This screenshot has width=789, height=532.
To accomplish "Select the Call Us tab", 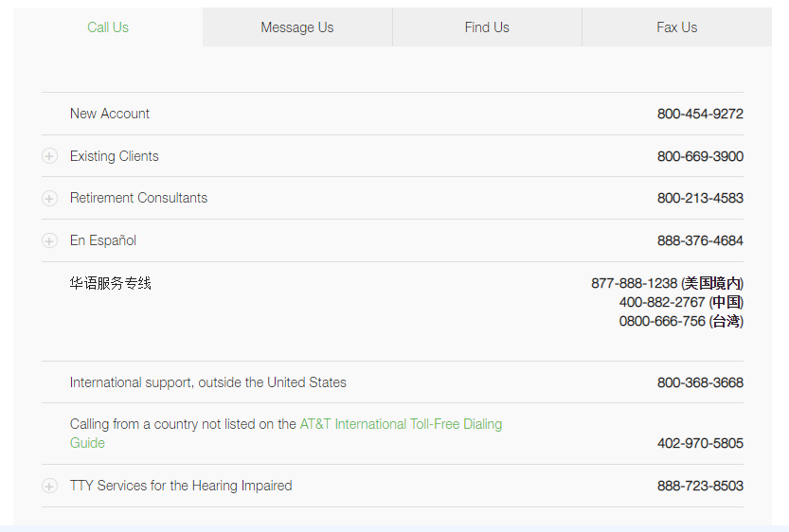I will [108, 27].
